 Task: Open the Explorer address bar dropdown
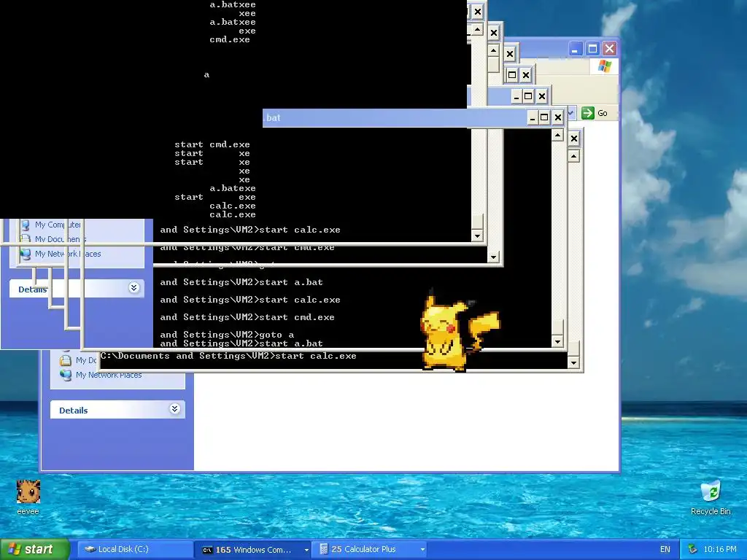[572, 113]
